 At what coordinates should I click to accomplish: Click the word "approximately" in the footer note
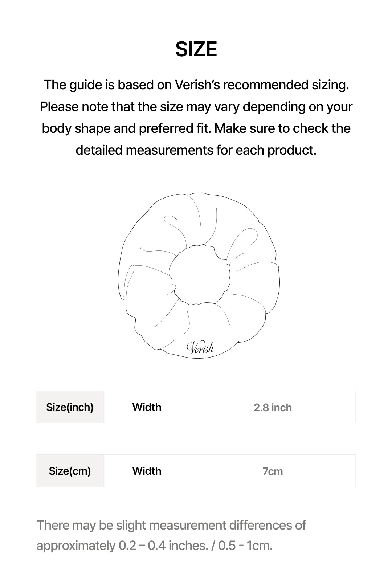tap(76, 546)
